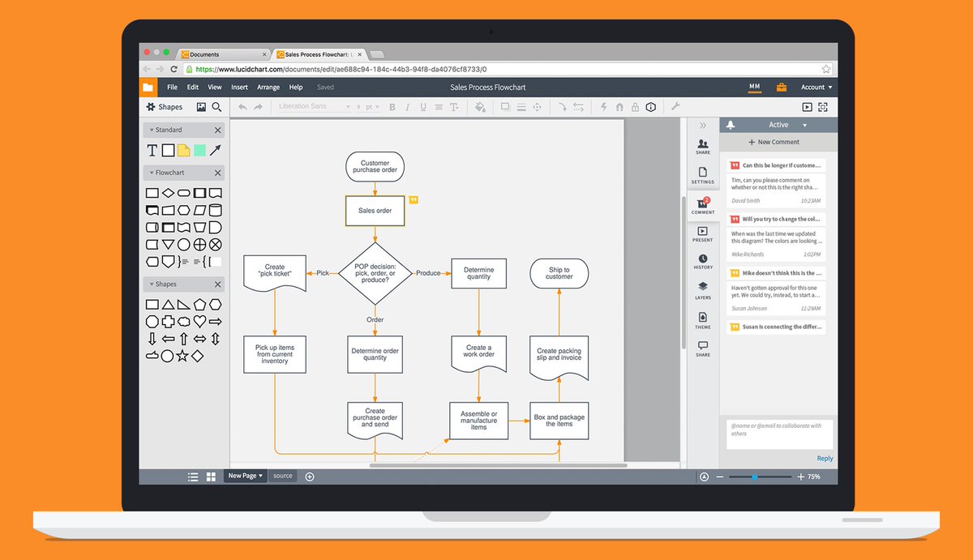
Task: Activate the magnet snapping tool
Action: pyautogui.click(x=621, y=106)
